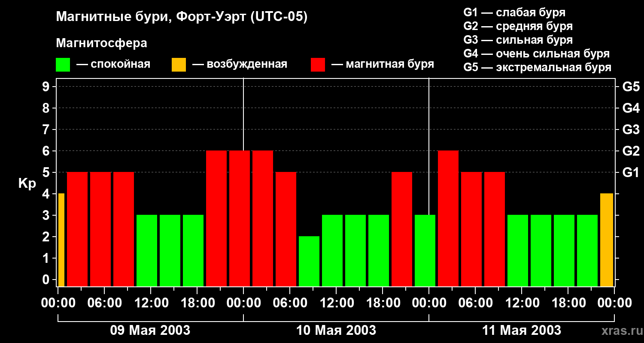Click the '9' value on the Kp axis
The width and height of the screenshot is (644, 343).
pyautogui.click(x=46, y=87)
